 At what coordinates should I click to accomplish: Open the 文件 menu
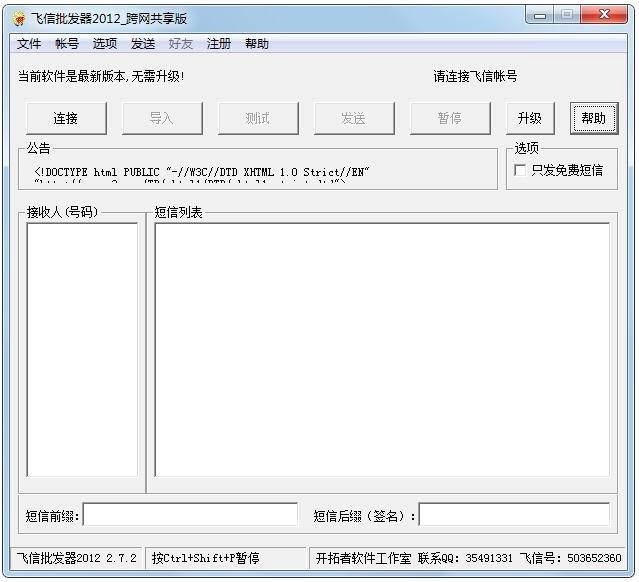pyautogui.click(x=29, y=44)
